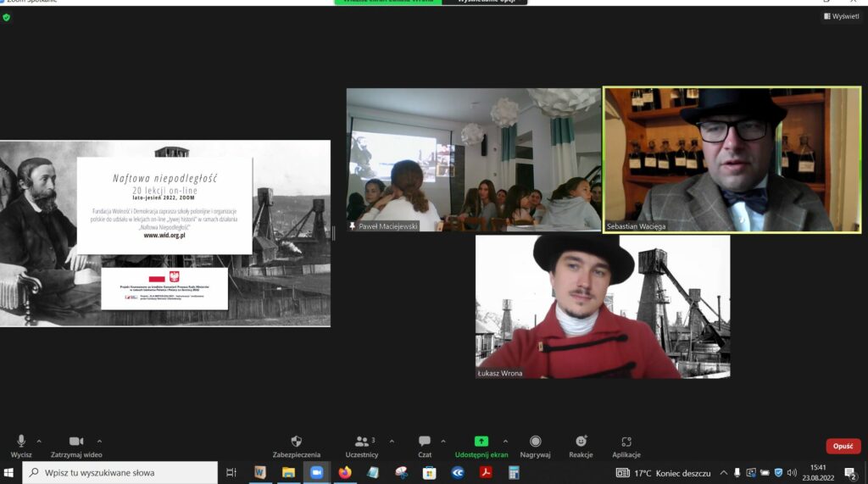Viewport: 868px width, 484px height.
Task: Click the www.wid.org.pl link on slide
Action: pyautogui.click(x=164, y=235)
